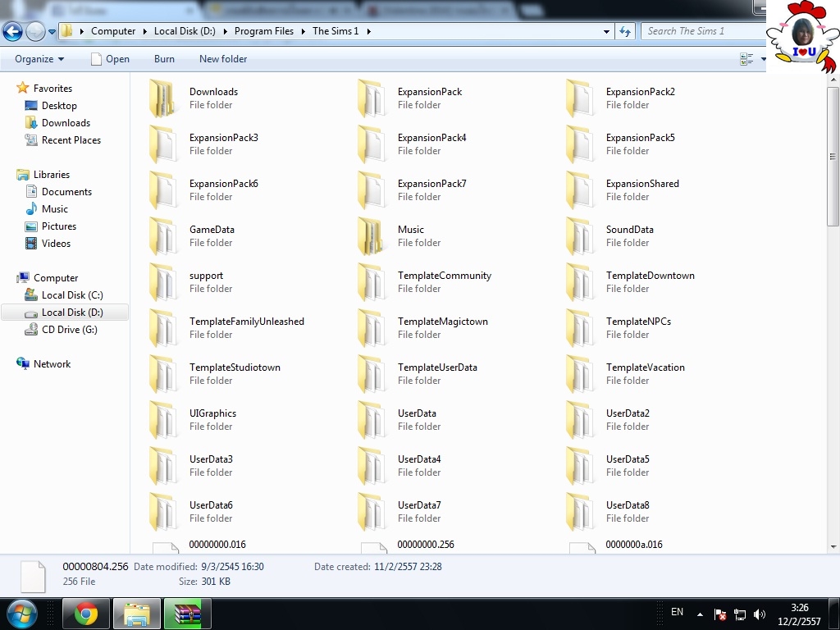Select the Music folder icon in file list

(372, 235)
